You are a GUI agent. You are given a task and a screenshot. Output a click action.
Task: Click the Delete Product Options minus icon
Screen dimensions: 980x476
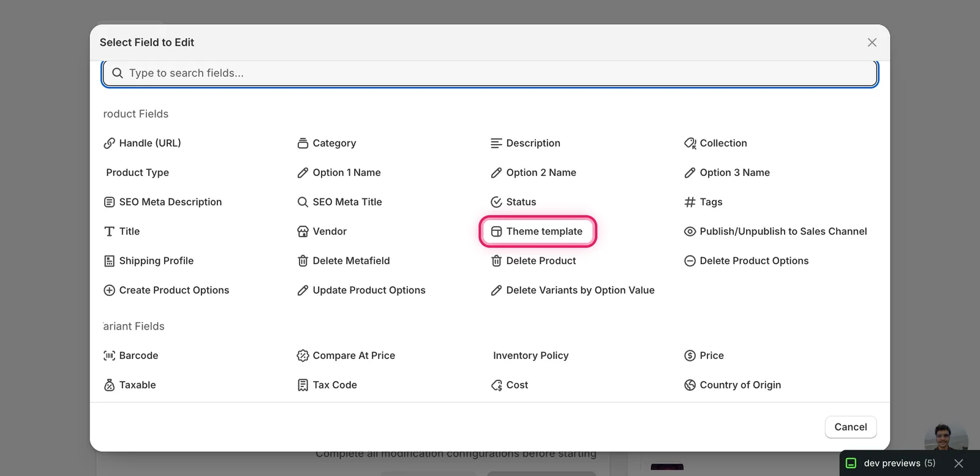(690, 261)
